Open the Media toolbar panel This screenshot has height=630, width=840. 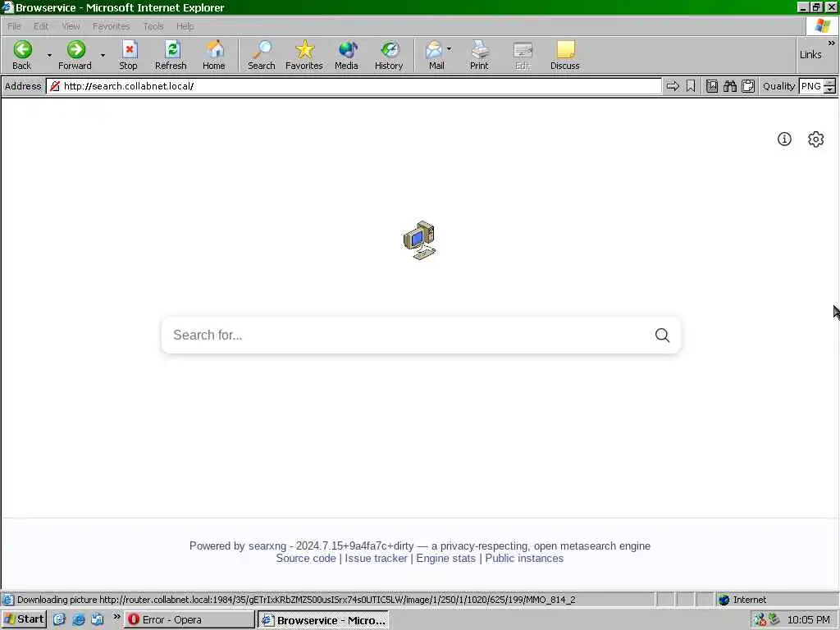347,55
